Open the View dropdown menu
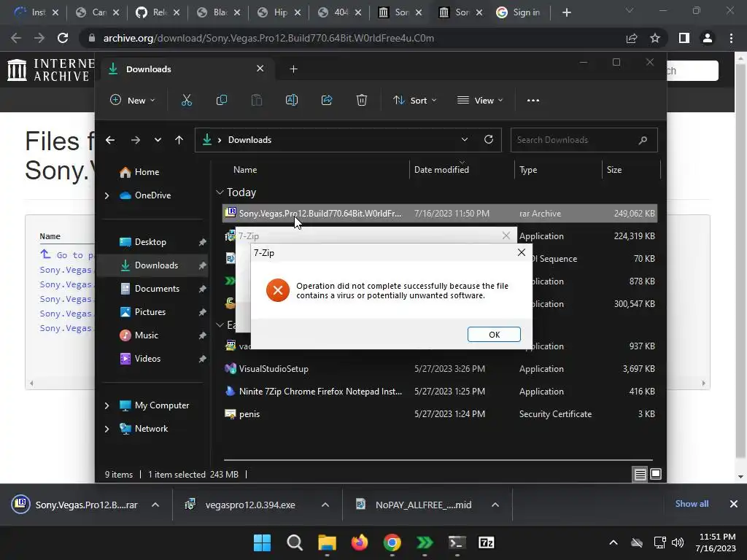 pyautogui.click(x=480, y=100)
